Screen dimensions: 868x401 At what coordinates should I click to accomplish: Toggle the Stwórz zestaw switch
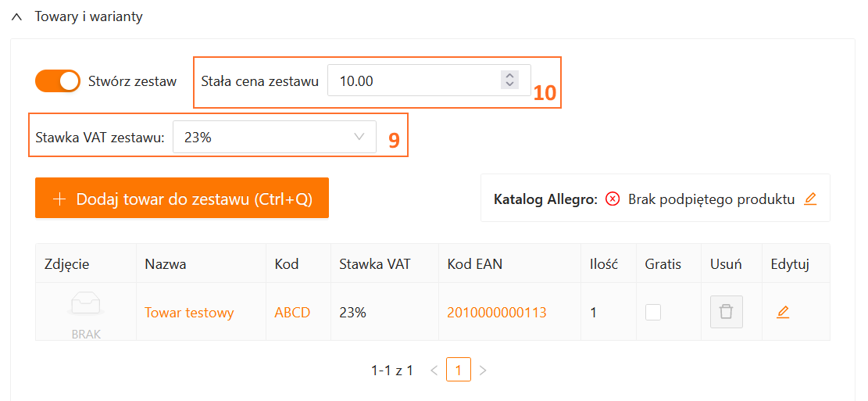click(58, 81)
